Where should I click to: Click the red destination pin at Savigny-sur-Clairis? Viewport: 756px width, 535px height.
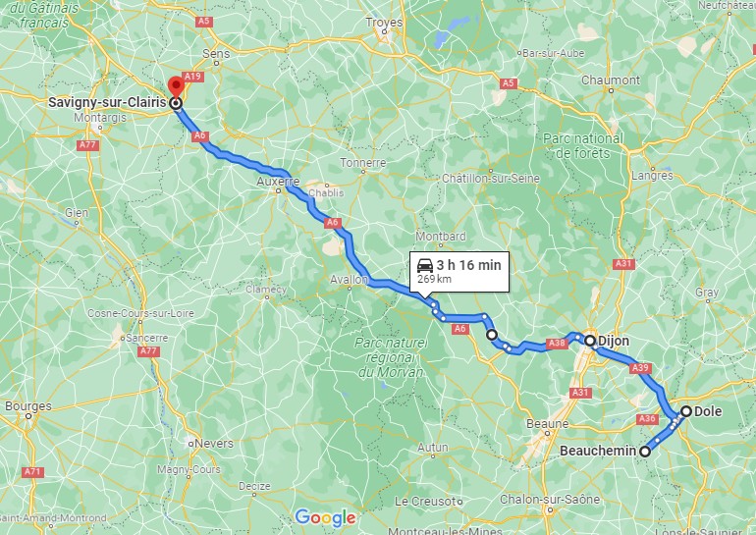176,87
